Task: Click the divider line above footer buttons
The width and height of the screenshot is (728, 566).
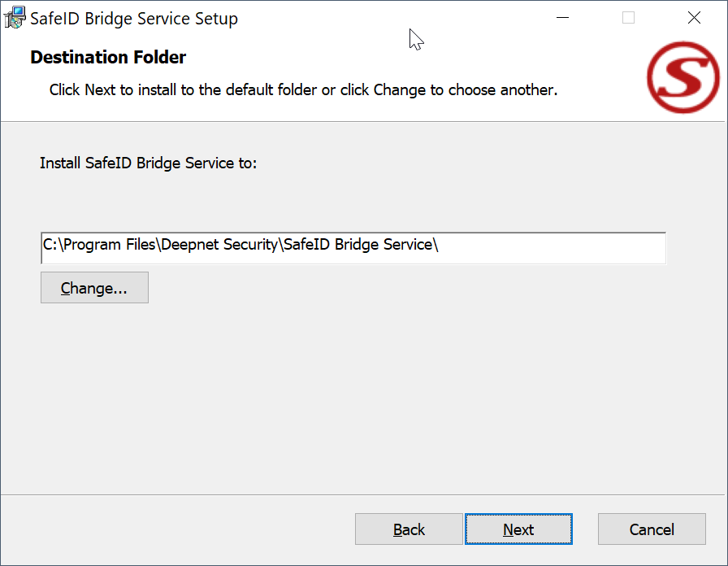Action: tap(364, 494)
